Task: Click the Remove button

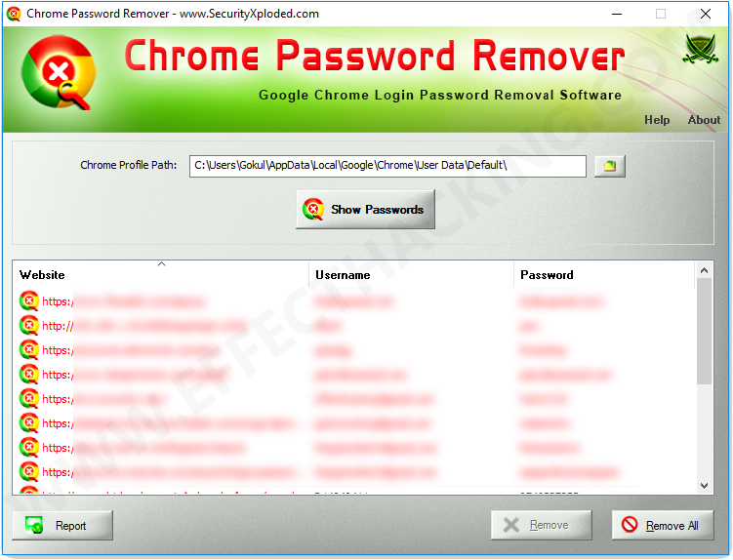Action: click(x=542, y=526)
